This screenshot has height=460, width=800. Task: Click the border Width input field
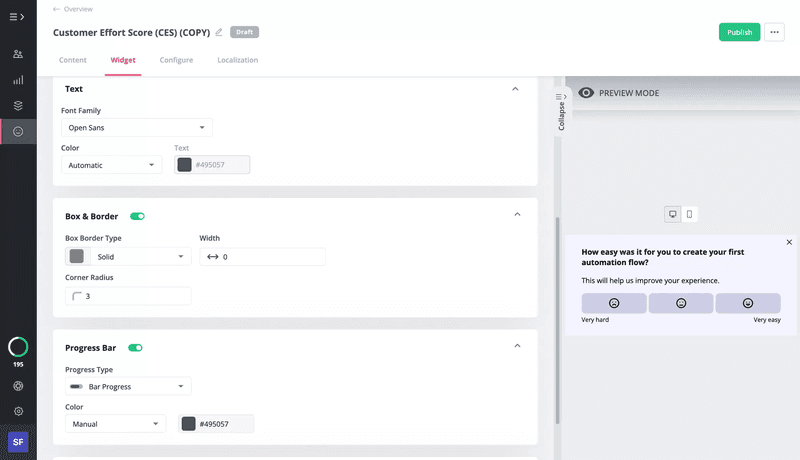pyautogui.click(x=262, y=257)
